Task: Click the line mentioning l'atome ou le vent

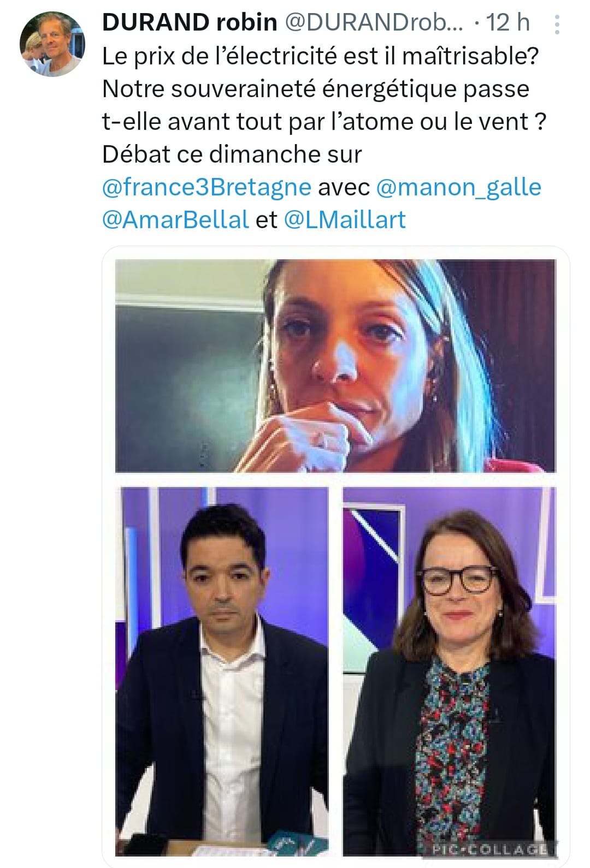Action: pos(324,122)
